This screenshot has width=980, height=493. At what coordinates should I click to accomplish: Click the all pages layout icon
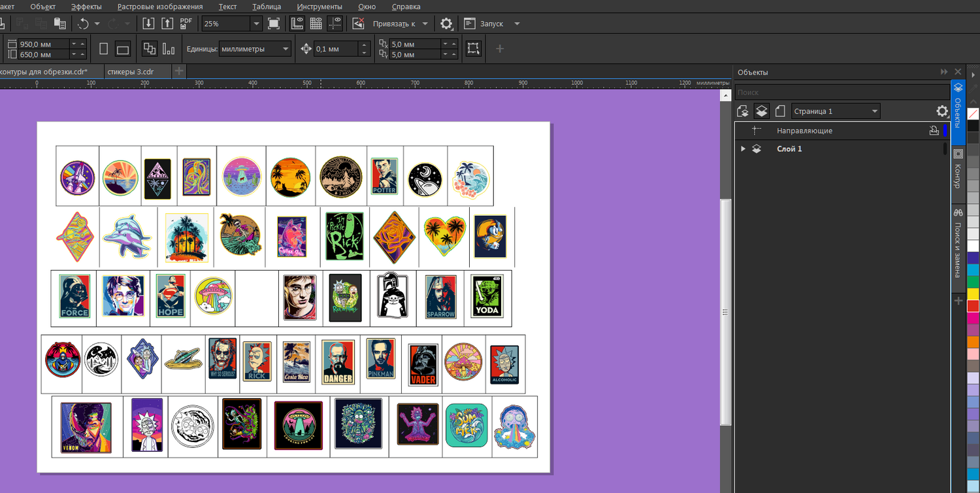(x=150, y=48)
